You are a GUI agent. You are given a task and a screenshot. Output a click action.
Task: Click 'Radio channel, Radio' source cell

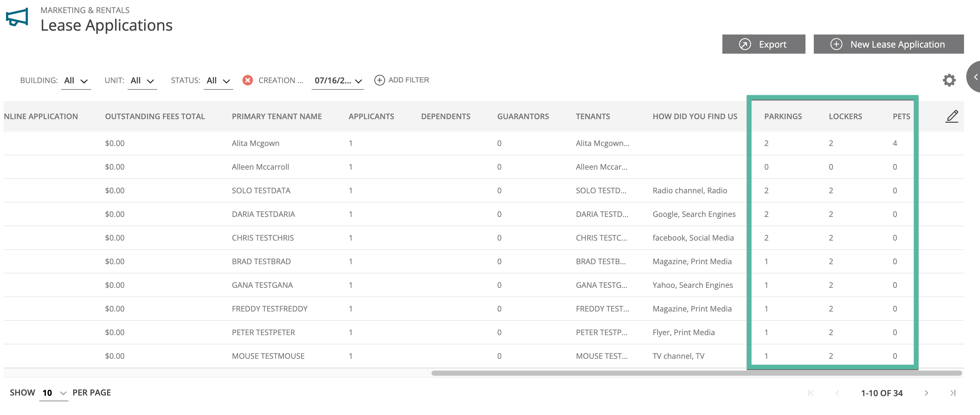coord(689,191)
